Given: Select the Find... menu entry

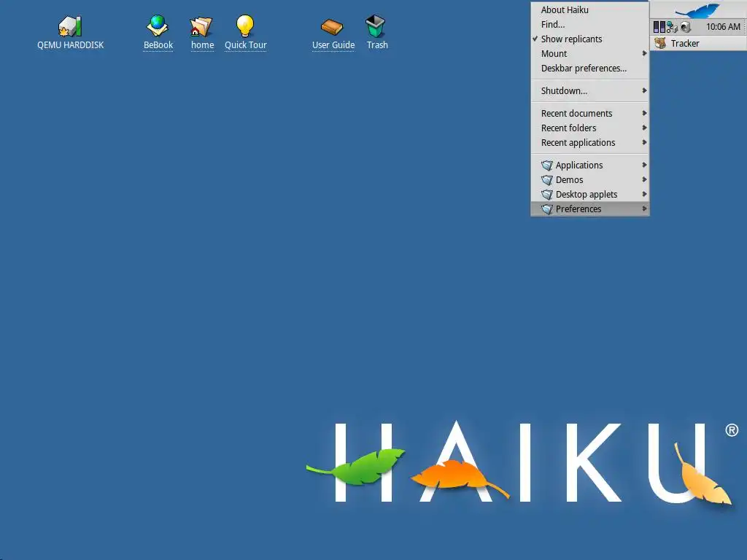Looking at the screenshot, I should click(x=589, y=24).
